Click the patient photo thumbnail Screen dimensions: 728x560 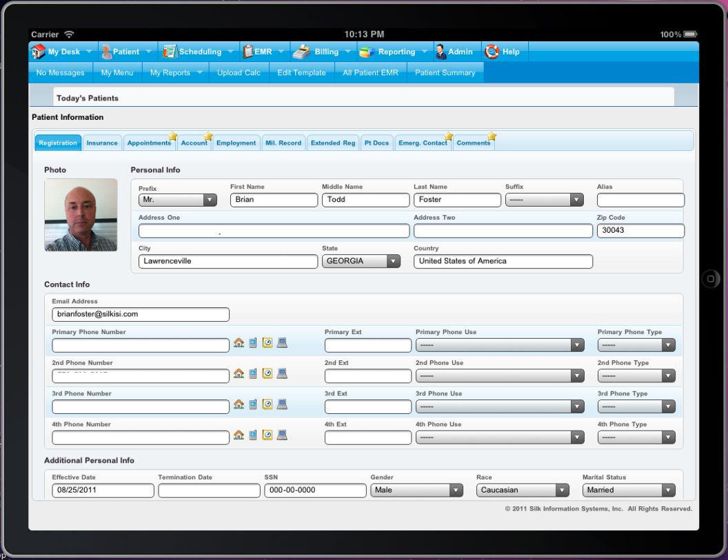(x=81, y=215)
